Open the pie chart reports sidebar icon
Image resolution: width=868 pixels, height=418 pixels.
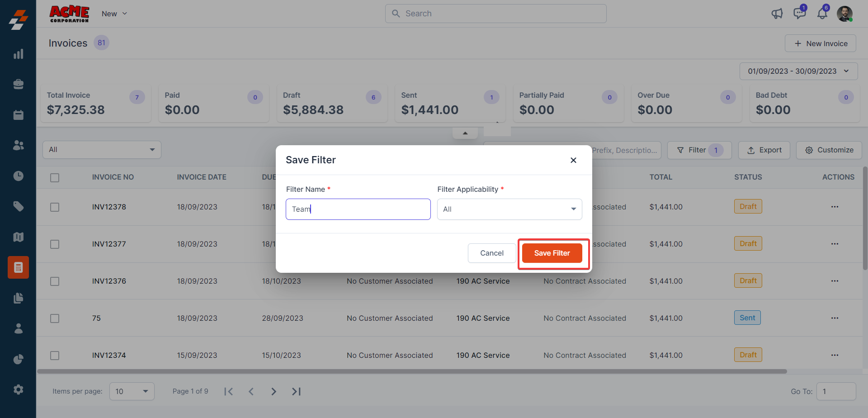18,359
